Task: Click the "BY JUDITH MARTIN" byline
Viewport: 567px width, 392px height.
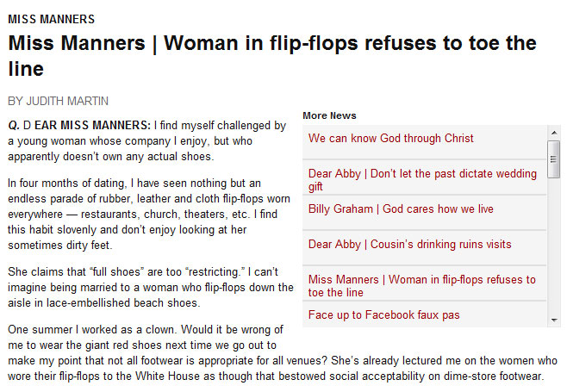Action: [58, 101]
